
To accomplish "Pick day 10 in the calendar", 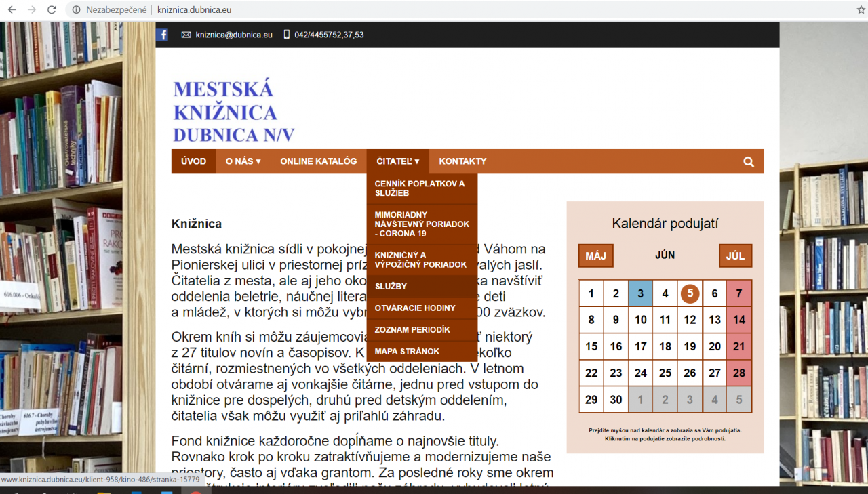I will (x=641, y=320).
